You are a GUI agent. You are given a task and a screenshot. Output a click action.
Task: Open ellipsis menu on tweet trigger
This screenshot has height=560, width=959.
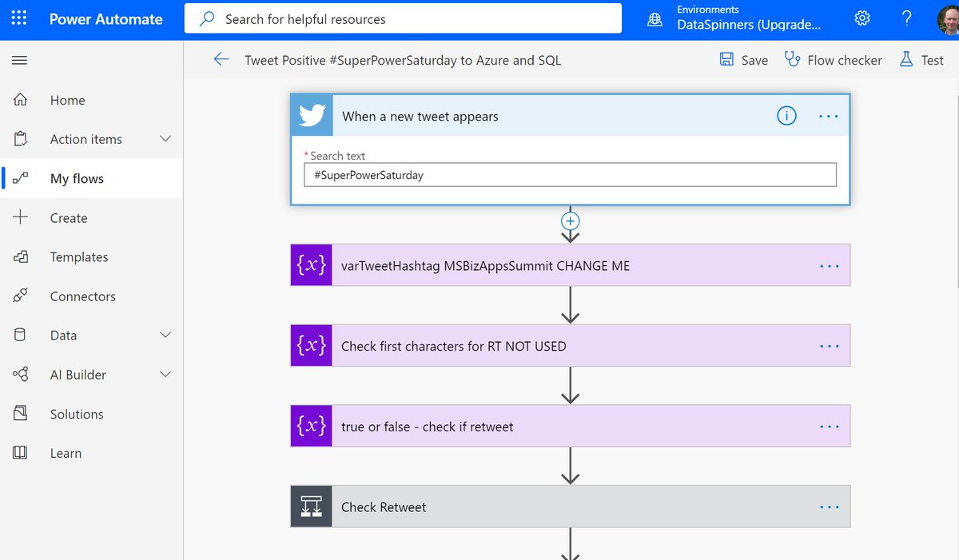829,117
